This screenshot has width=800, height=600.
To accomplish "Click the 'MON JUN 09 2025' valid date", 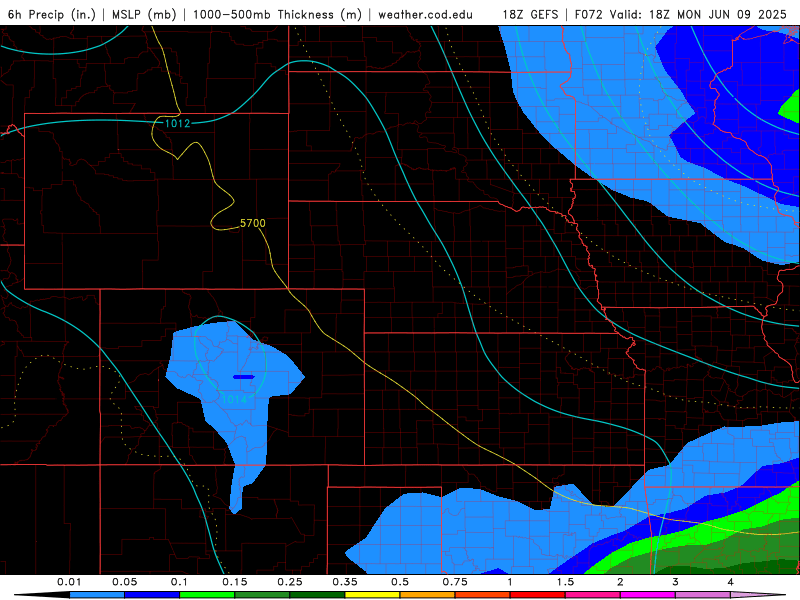I will click(x=732, y=14).
